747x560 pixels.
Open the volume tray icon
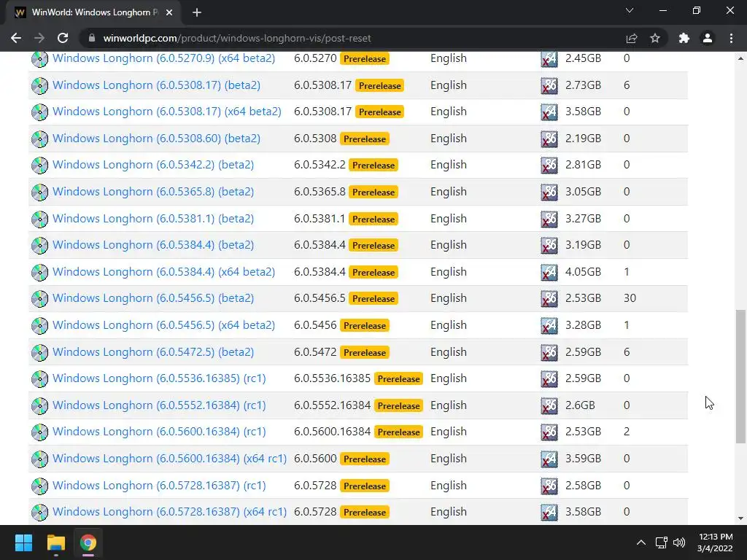679,542
